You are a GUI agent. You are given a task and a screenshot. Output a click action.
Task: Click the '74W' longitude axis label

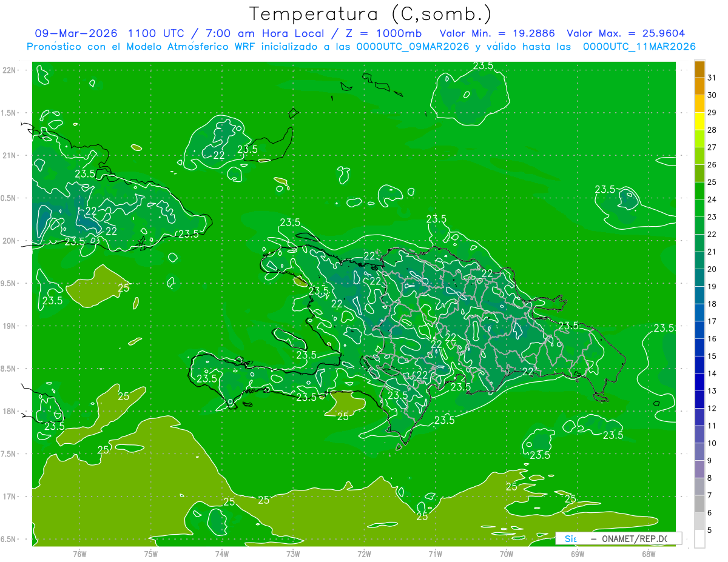point(222,554)
